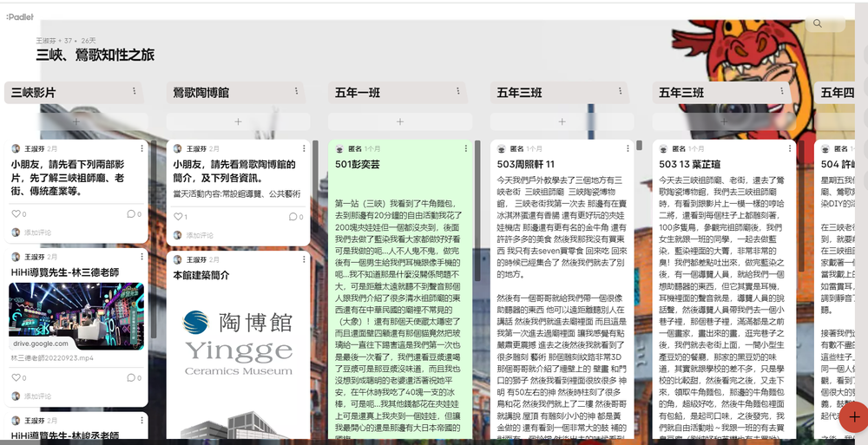
Task: Open the 五年一班 column options menu
Action: pyautogui.click(x=457, y=91)
